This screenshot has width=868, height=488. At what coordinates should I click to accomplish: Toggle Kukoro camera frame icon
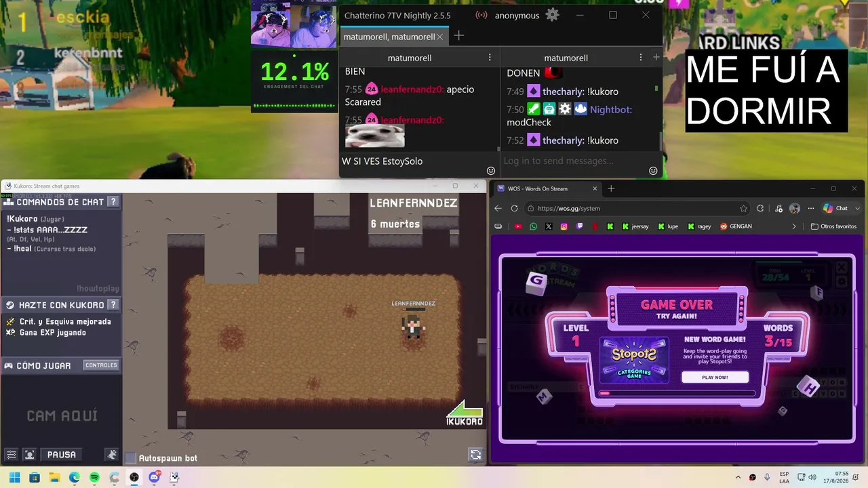click(30, 454)
